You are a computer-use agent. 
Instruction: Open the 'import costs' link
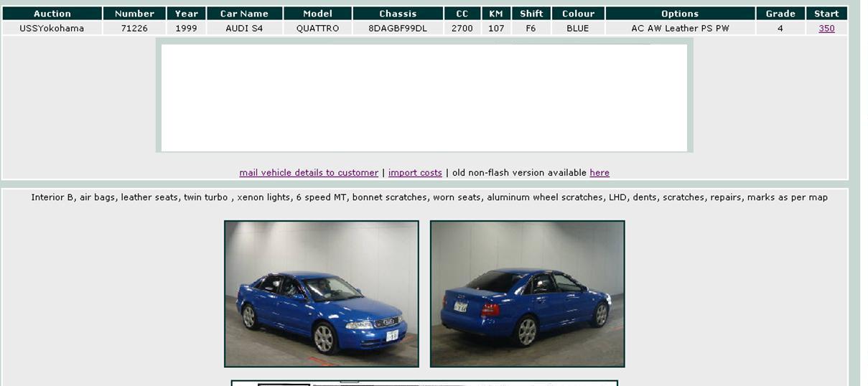point(415,173)
